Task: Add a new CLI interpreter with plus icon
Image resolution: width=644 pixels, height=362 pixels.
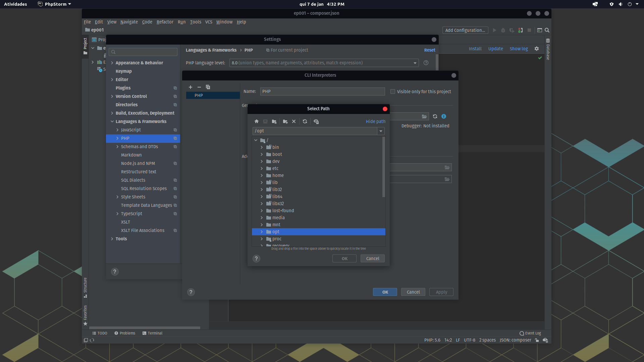Action: [191, 87]
